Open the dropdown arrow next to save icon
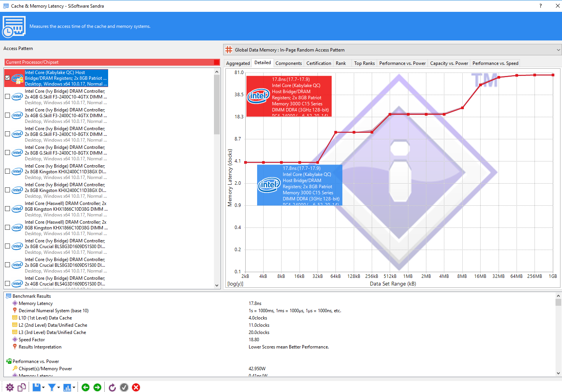This screenshot has width=562, height=392. 43,387
